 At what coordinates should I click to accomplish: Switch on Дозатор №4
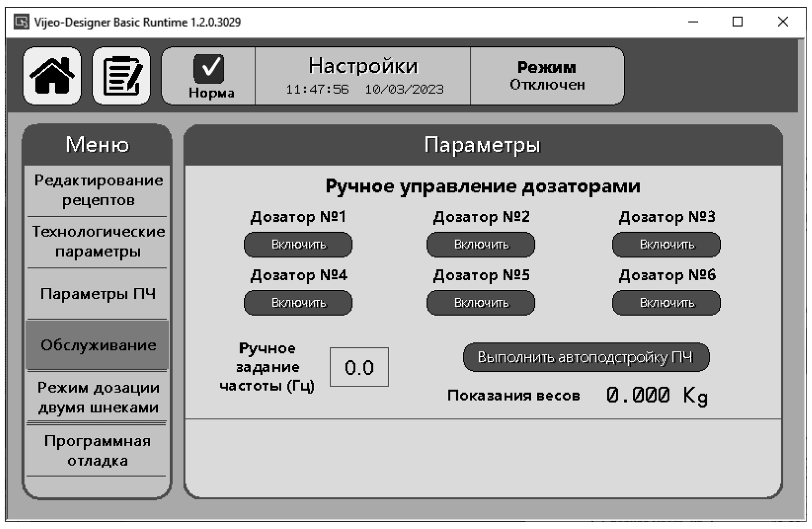298,303
